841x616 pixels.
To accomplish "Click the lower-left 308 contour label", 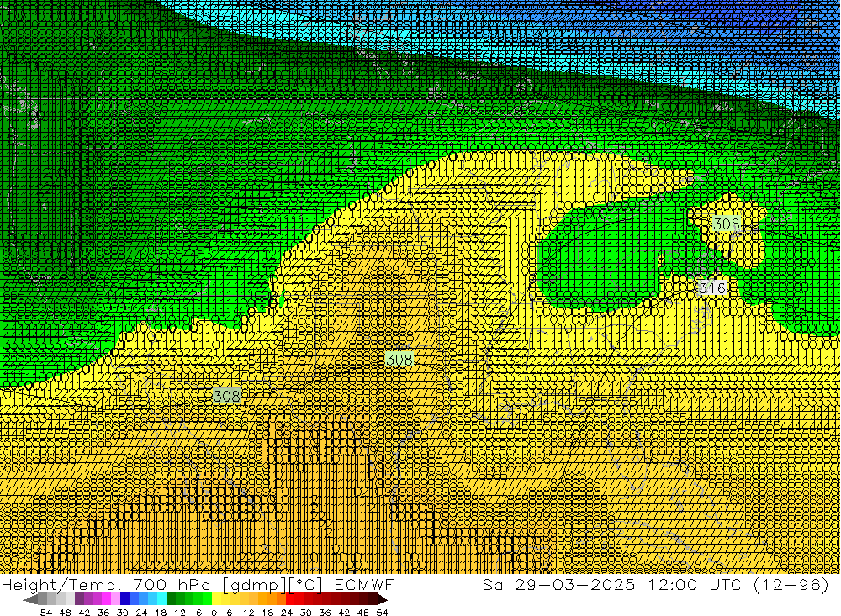I will [227, 396].
